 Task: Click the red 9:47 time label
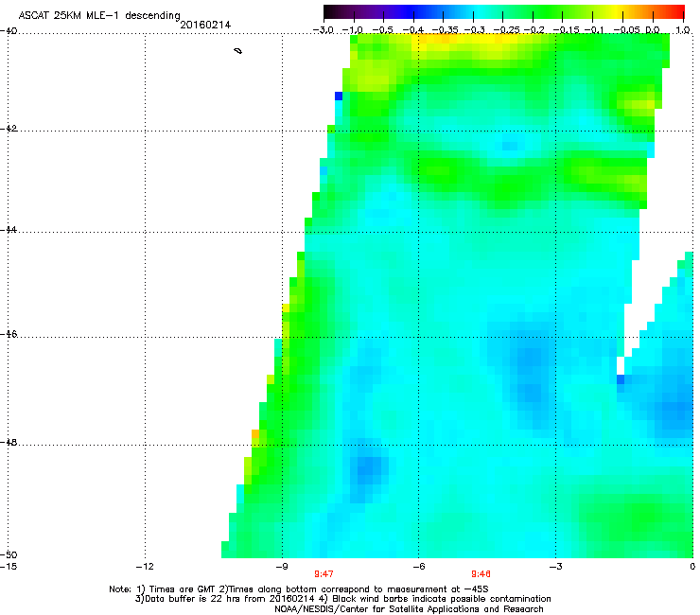[324, 574]
